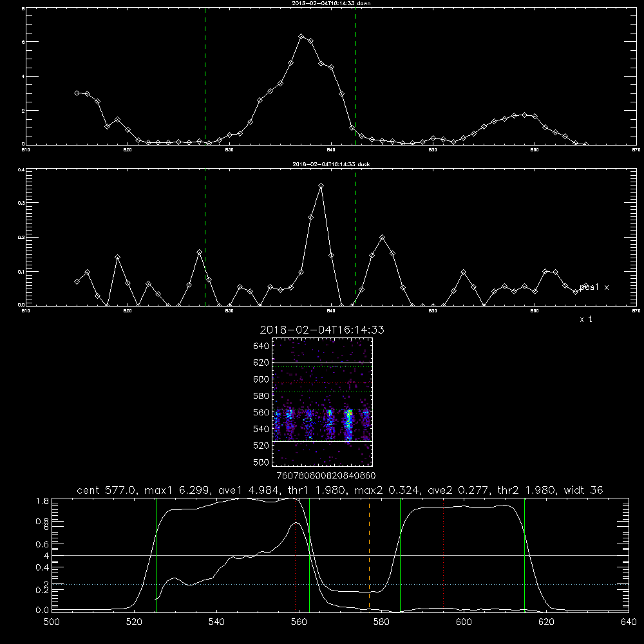644x644 pixels.
Task: Click the '500' tick label on bottom plot x-axis
Action: tap(52, 622)
